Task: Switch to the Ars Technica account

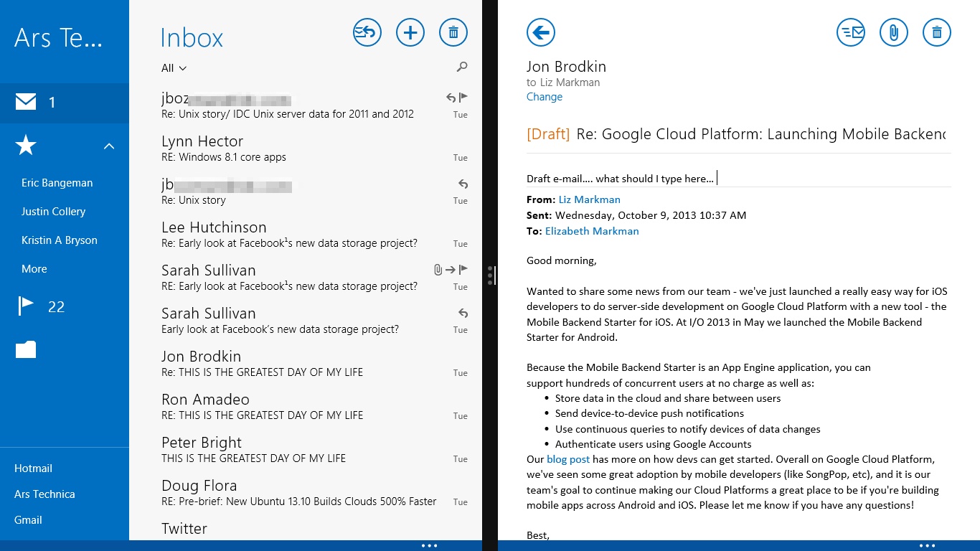Action: [x=44, y=494]
